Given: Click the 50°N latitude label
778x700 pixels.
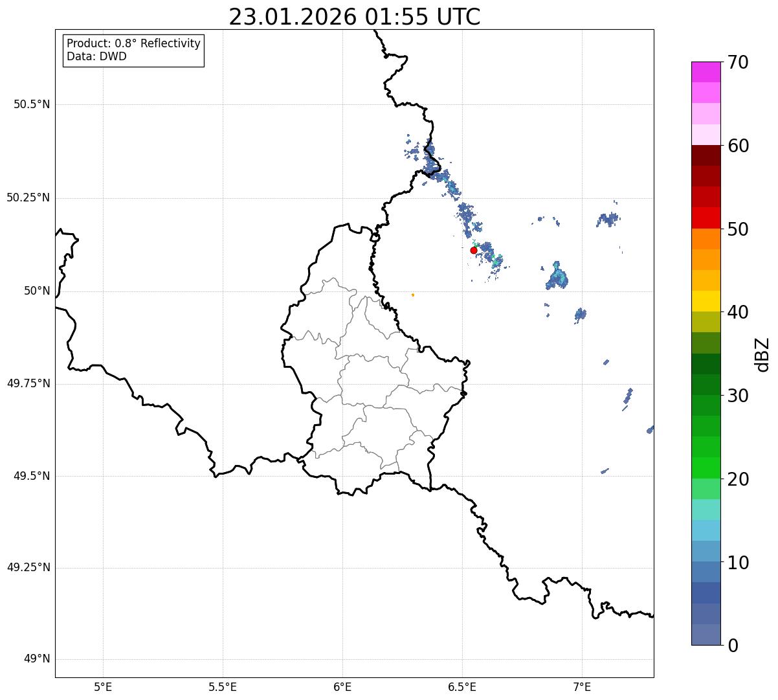Looking at the screenshot, I should point(37,291).
